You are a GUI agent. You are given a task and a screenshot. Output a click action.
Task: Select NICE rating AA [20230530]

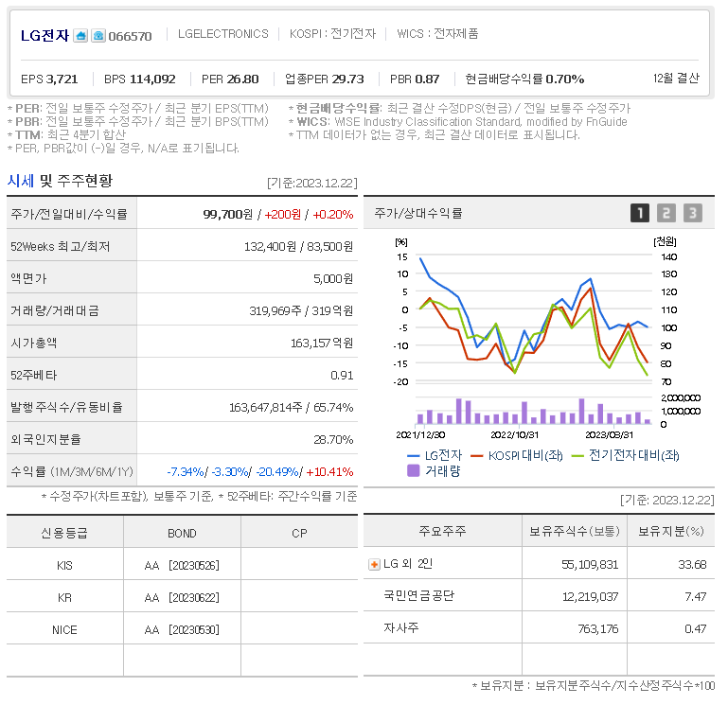pos(182,630)
